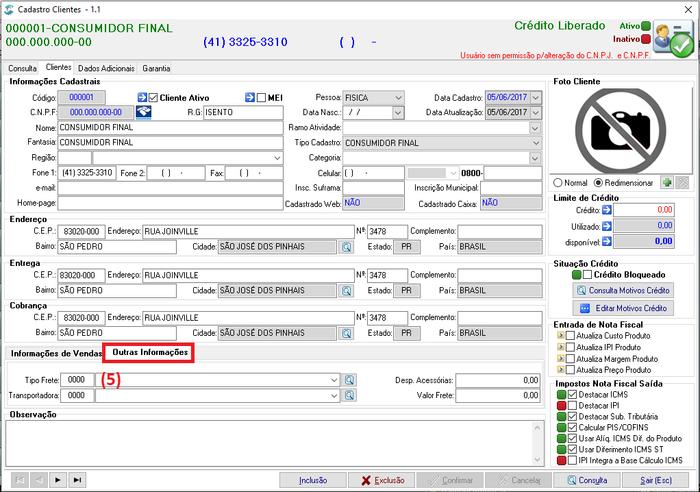Expand the Ramo Atividade dropdown

[535, 128]
